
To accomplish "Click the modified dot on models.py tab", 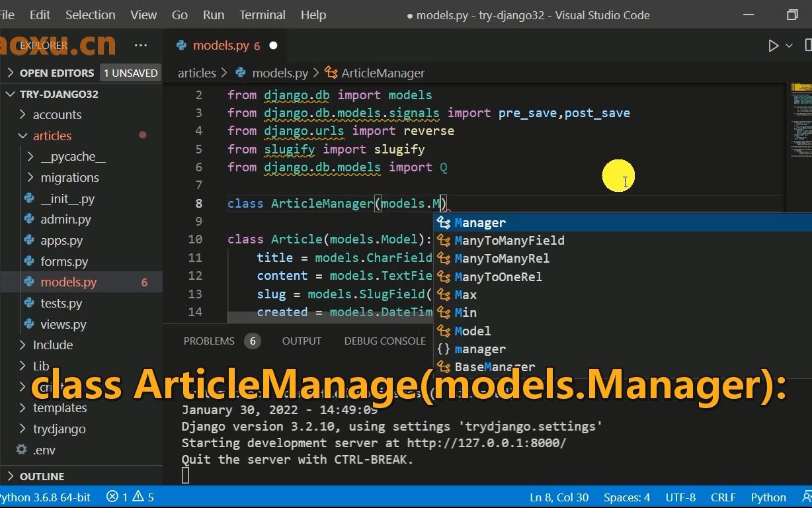I will click(x=273, y=45).
